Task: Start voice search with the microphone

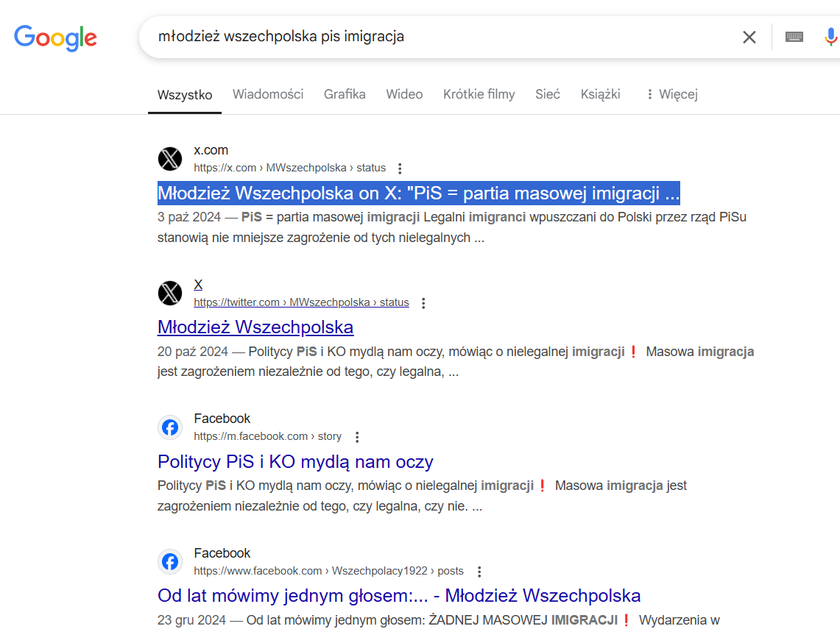Action: tap(830, 37)
